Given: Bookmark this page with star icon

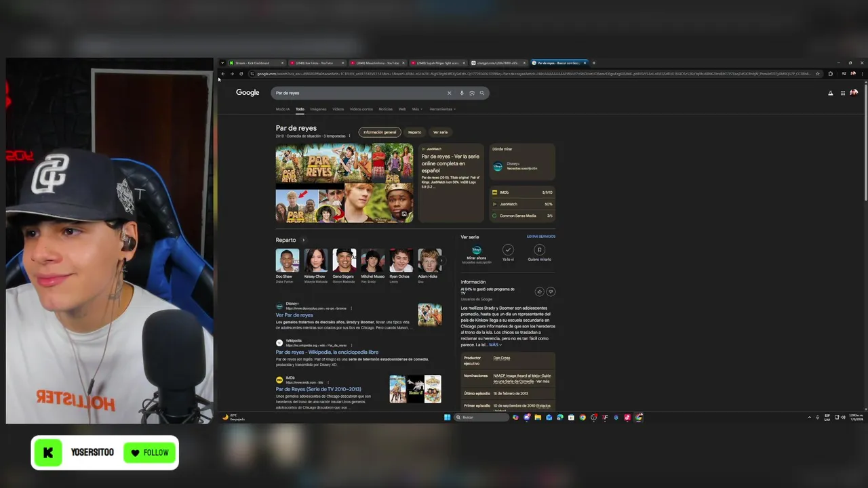Looking at the screenshot, I should (818, 74).
